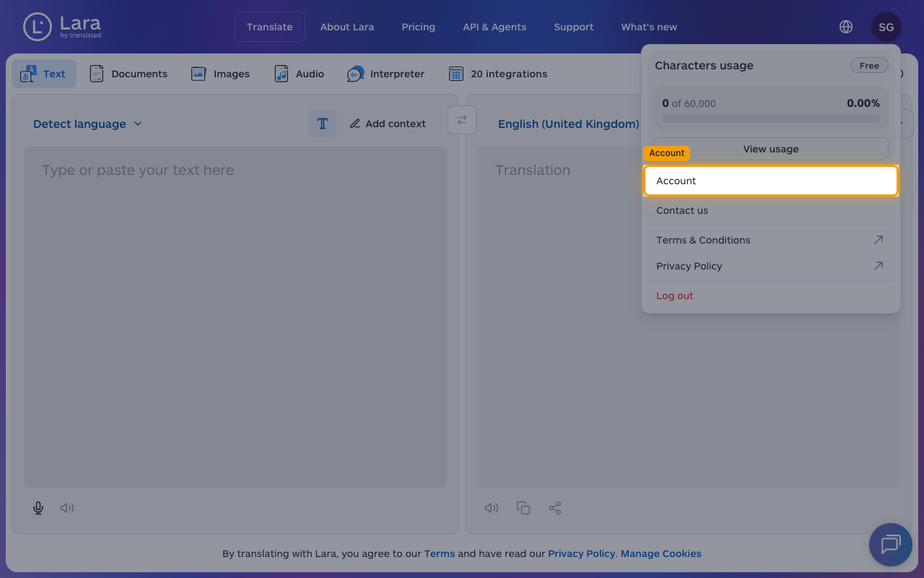Viewport: 924px width, 578px height.
Task: Open the Pricing page
Action: pos(419,27)
